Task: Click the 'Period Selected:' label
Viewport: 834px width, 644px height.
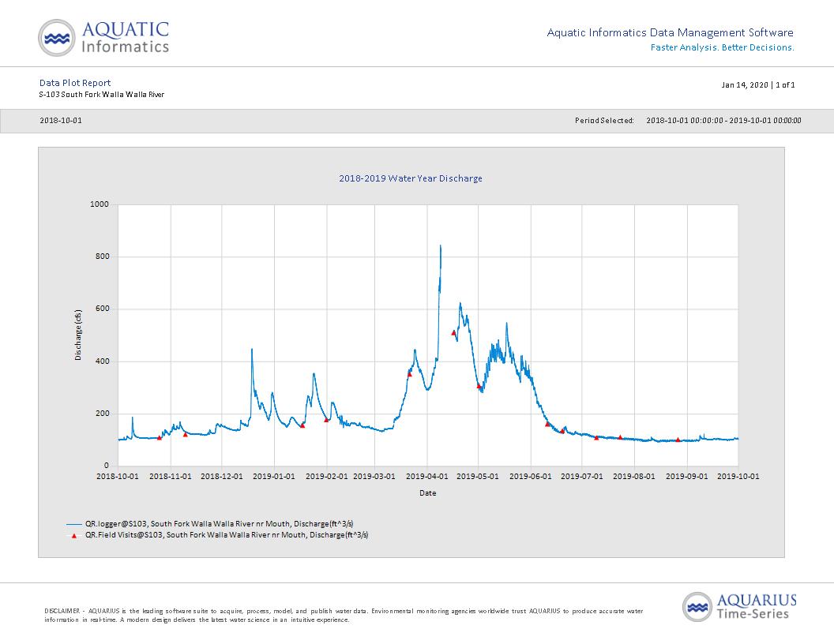Action: [x=604, y=121]
